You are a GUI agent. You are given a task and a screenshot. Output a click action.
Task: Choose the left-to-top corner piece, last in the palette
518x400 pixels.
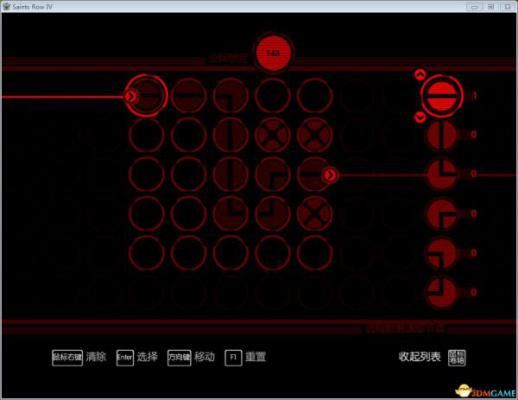(x=441, y=292)
